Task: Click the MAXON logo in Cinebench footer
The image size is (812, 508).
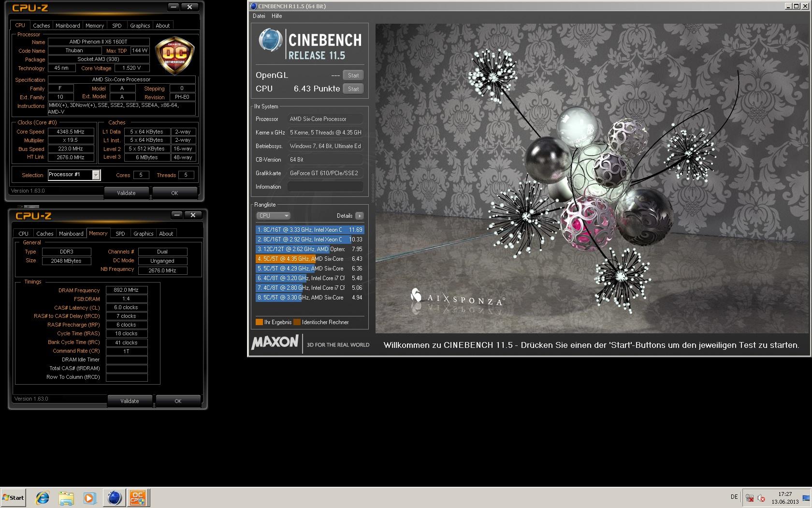Action: coord(275,343)
